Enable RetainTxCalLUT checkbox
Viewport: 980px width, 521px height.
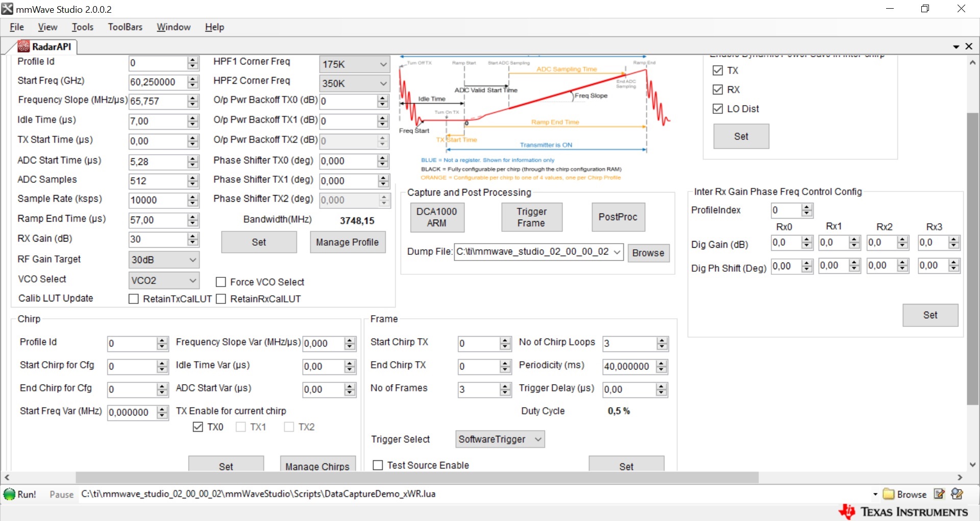tap(134, 299)
